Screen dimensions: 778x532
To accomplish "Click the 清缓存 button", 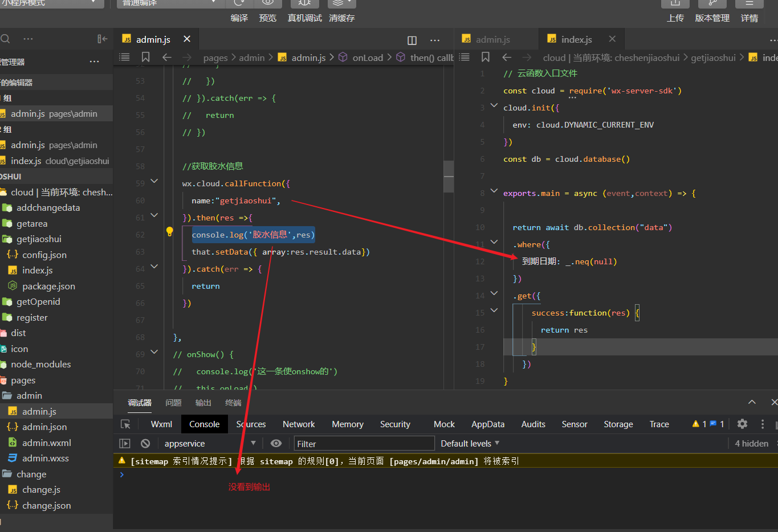I will 342,18.
